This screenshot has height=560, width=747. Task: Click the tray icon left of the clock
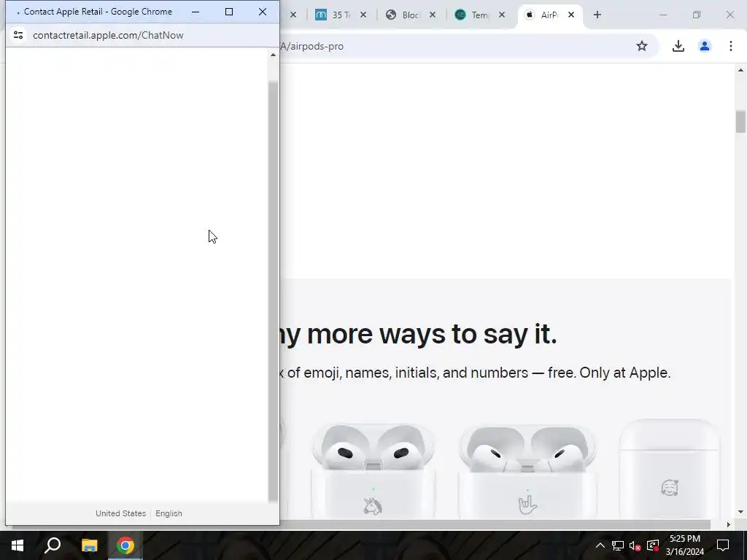pyautogui.click(x=652, y=545)
